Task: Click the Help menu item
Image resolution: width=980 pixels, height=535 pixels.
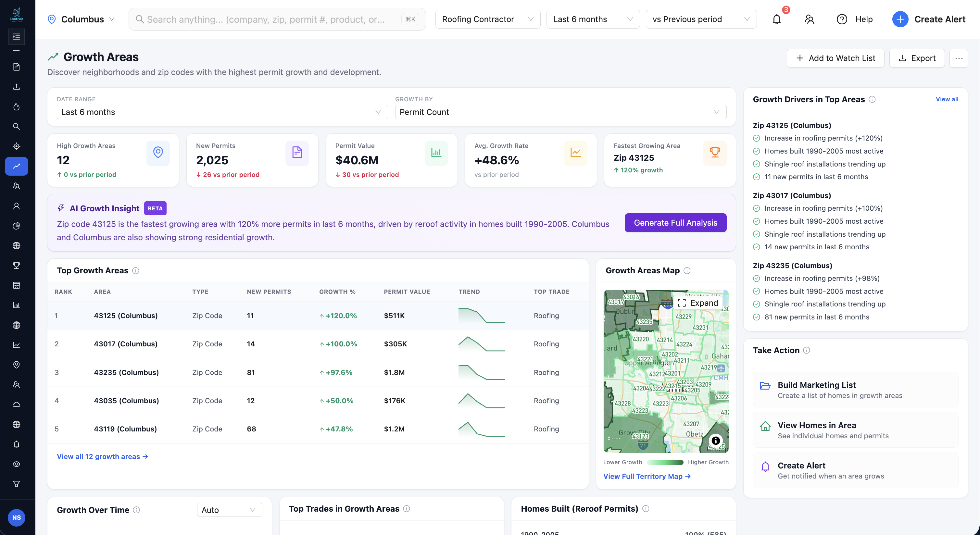Action: coord(855,19)
